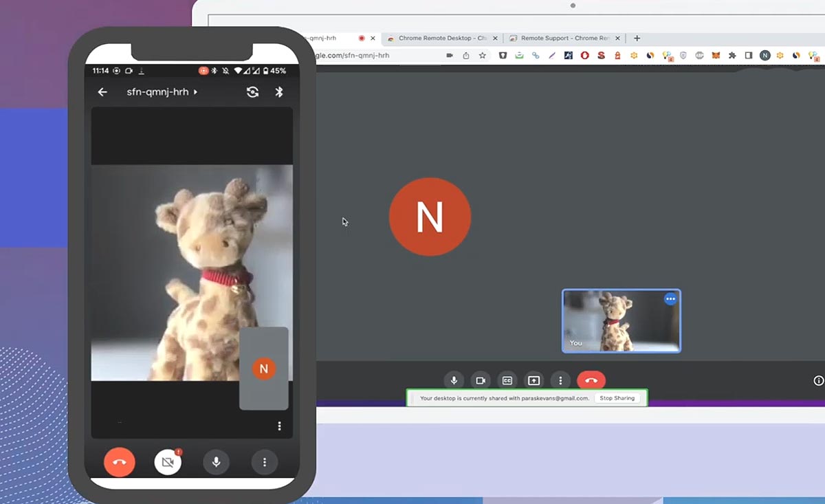Bookmark this page with the star icon

[483, 56]
